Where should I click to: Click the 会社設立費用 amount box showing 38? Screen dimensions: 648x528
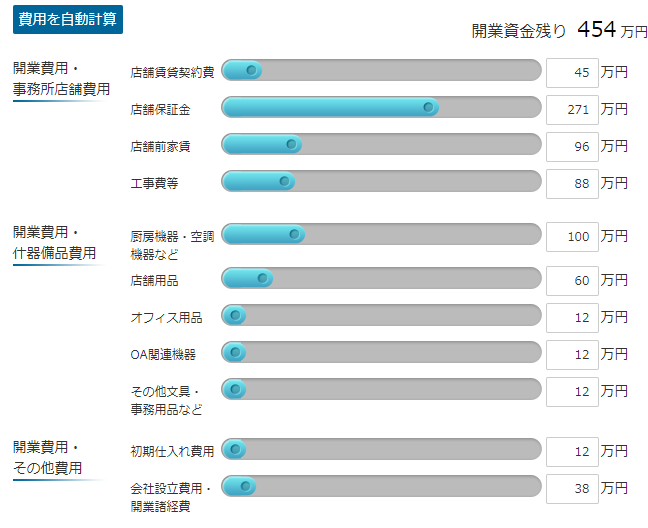pos(572,489)
